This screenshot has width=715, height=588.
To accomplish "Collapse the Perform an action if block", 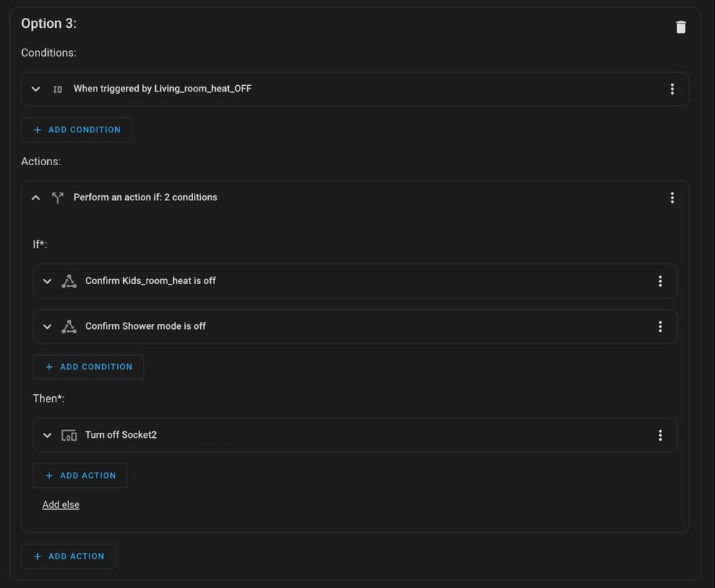I will [x=36, y=197].
